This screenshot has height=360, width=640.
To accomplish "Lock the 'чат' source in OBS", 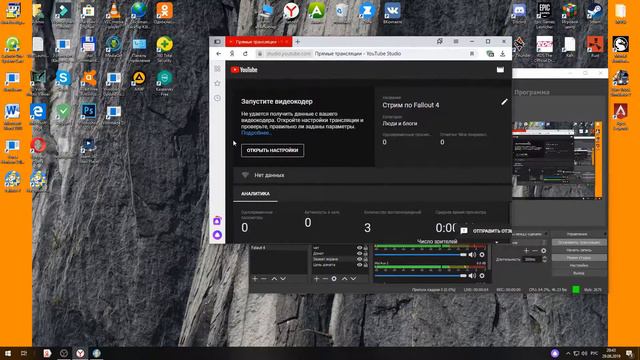I will (x=366, y=248).
